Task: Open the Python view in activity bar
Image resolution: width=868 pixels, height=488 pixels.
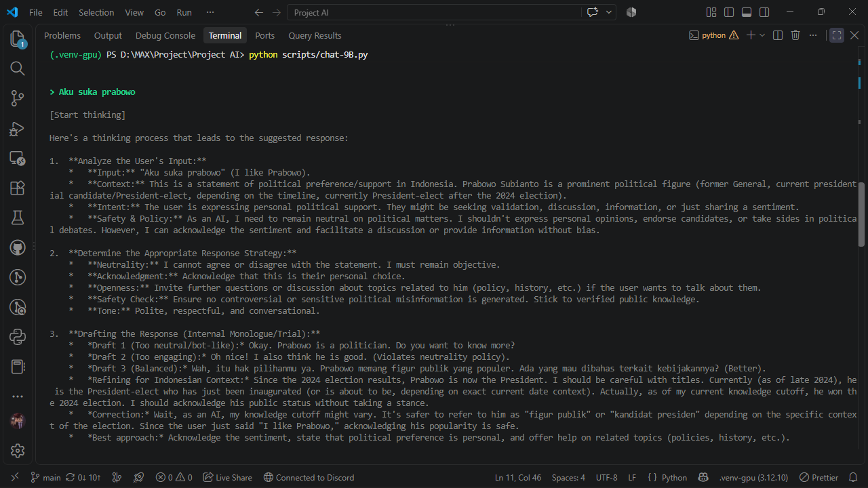Action: tap(18, 337)
